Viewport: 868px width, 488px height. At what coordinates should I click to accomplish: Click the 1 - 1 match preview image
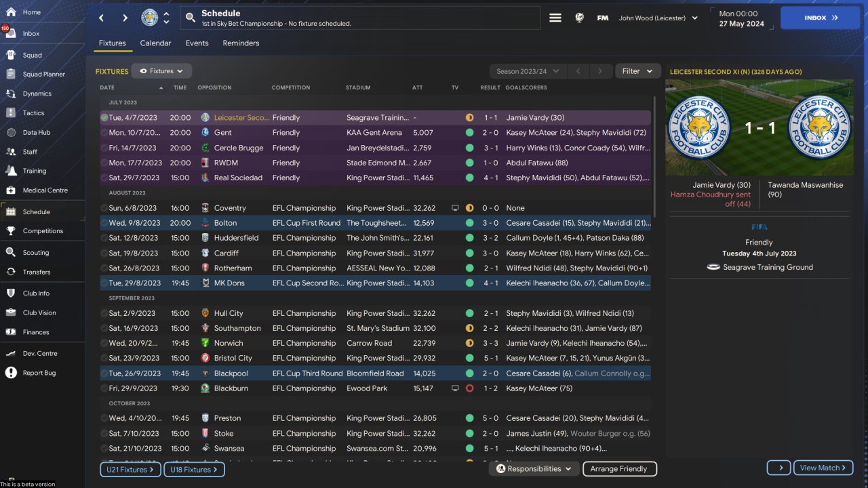click(x=759, y=127)
